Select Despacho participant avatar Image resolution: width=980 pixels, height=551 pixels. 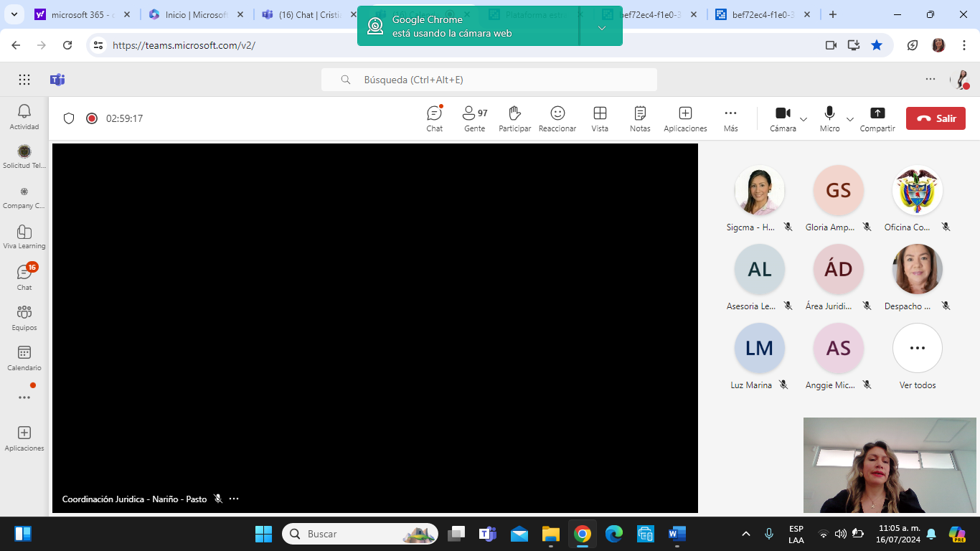pos(918,269)
